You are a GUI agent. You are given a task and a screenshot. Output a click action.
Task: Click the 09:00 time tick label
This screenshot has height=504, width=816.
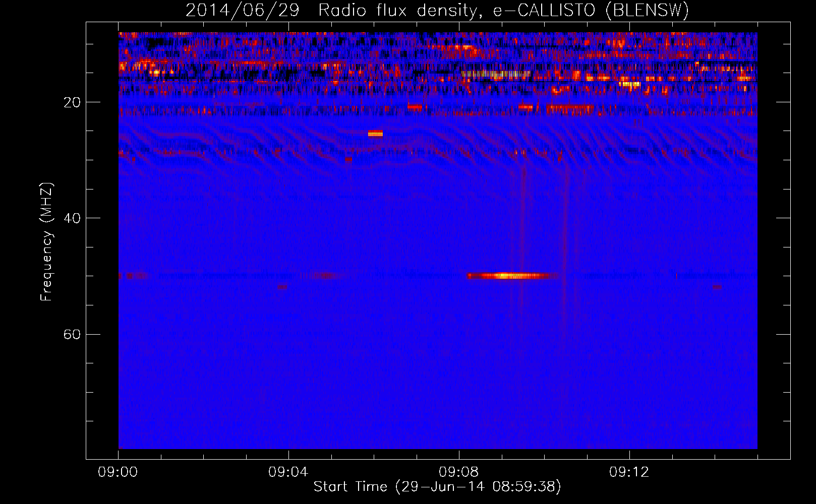(x=118, y=472)
